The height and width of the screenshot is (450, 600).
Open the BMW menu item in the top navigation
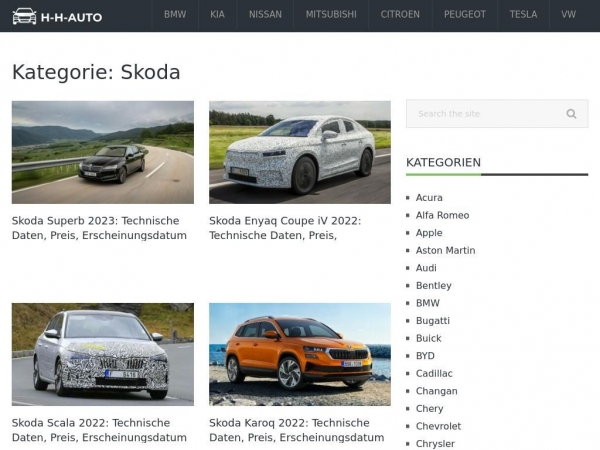(x=175, y=15)
